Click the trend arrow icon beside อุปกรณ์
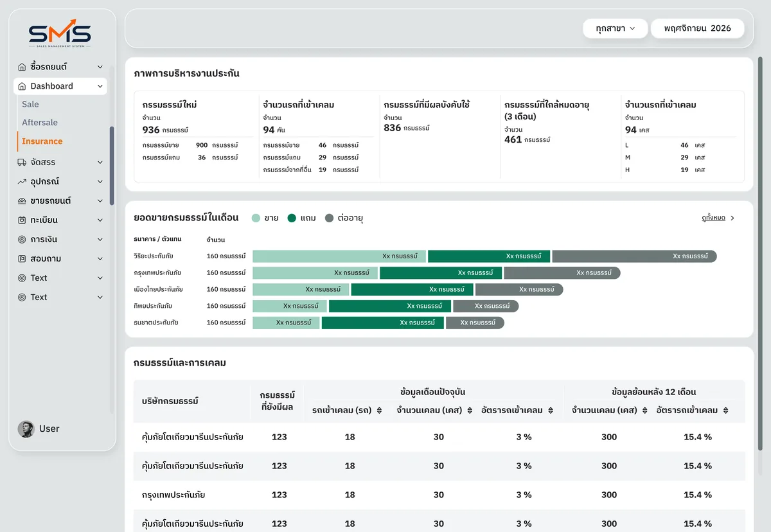 [22, 182]
